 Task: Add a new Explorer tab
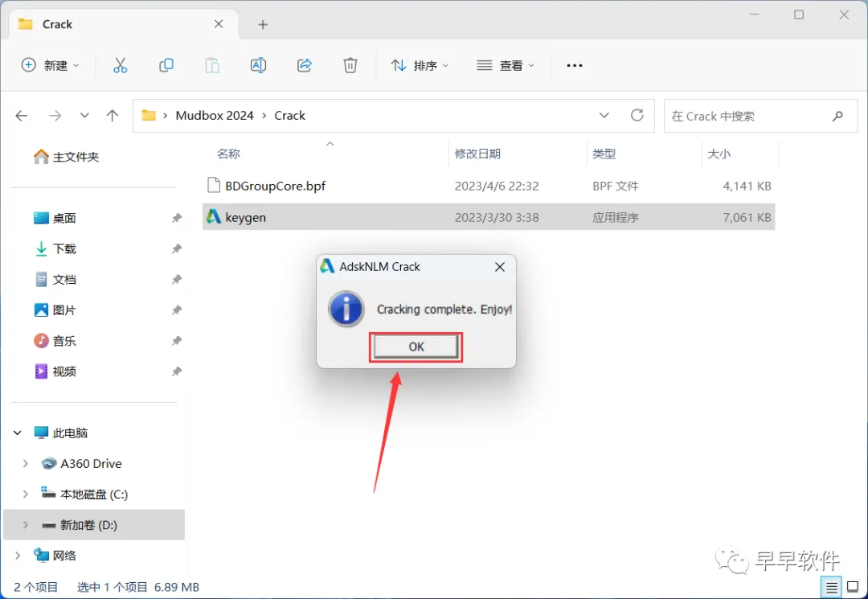(263, 24)
